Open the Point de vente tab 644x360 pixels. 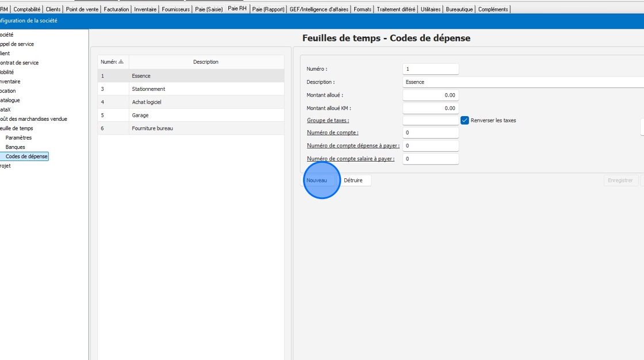(x=82, y=9)
